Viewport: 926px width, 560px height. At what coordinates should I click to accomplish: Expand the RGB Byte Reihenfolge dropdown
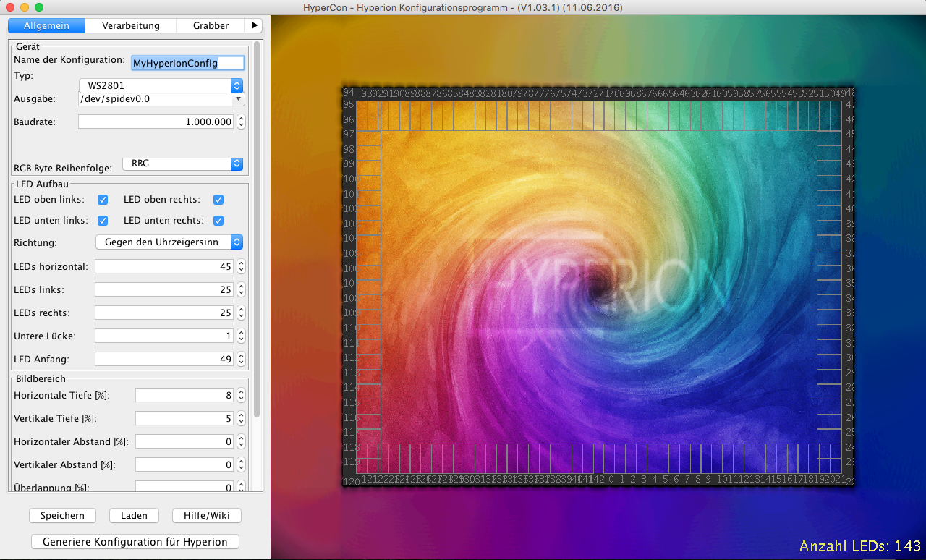point(183,164)
